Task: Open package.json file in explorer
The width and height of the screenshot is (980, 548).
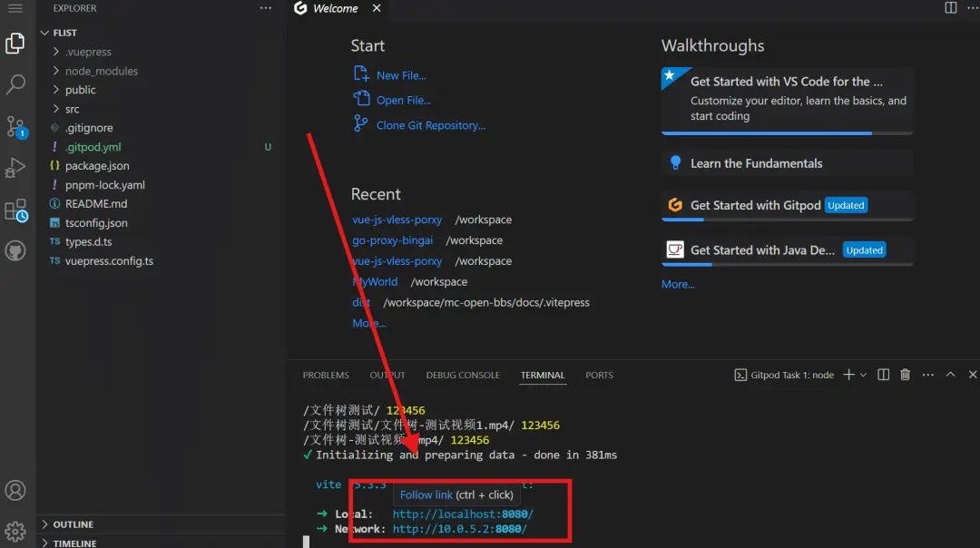Action: (97, 166)
